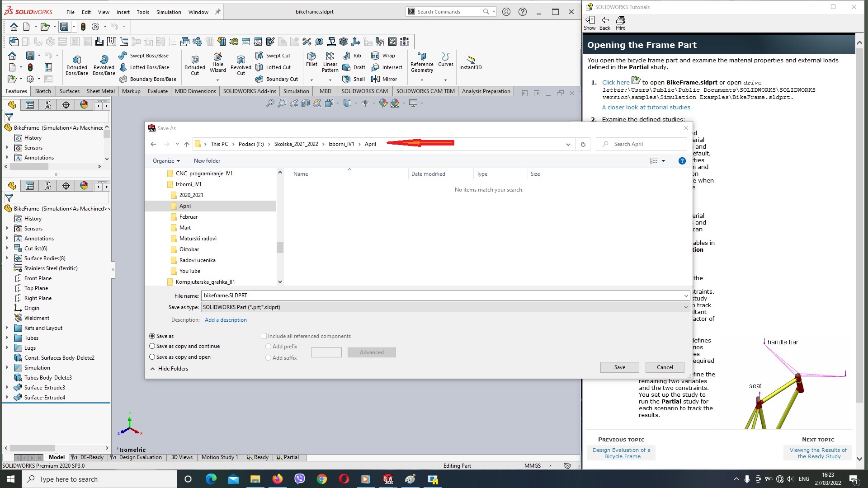This screenshot has height=488, width=868.
Task: Sort files by Date modified column
Action: click(x=428, y=174)
